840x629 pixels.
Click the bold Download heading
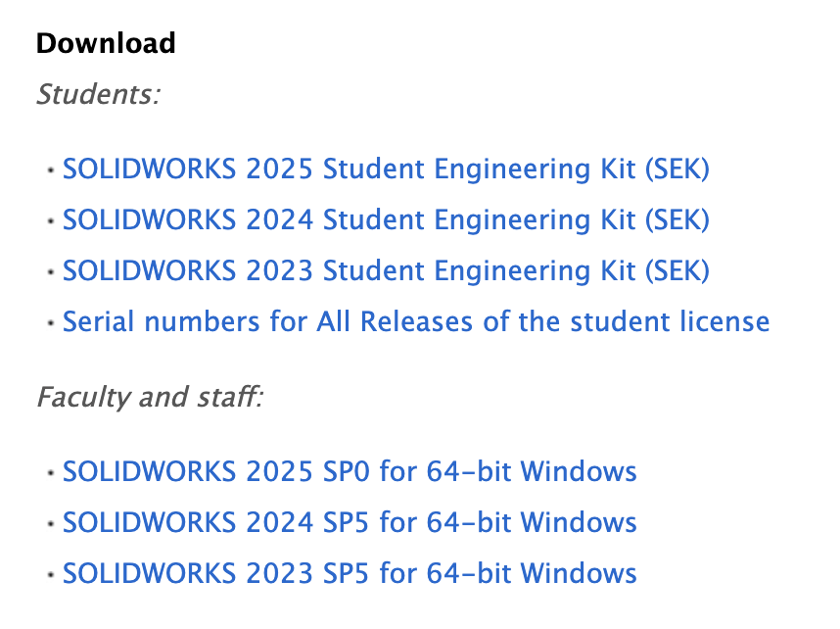pyautogui.click(x=106, y=43)
